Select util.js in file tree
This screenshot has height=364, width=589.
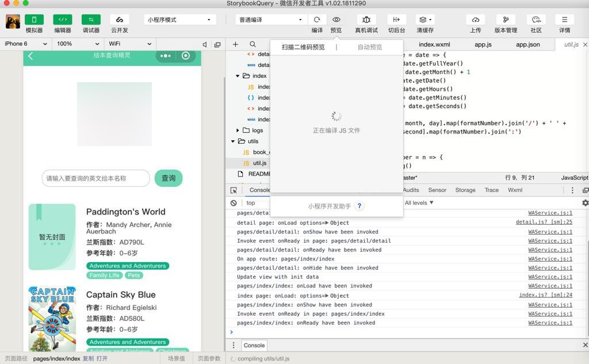pyautogui.click(x=248, y=163)
